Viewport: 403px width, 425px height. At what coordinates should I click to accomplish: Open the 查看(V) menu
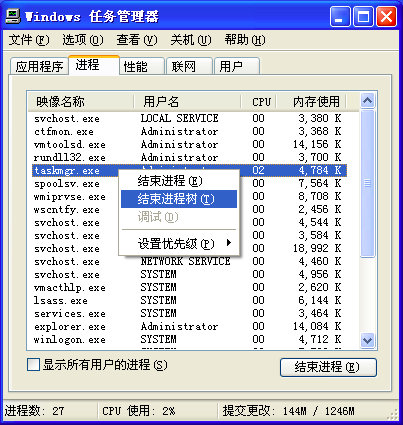pyautogui.click(x=137, y=40)
